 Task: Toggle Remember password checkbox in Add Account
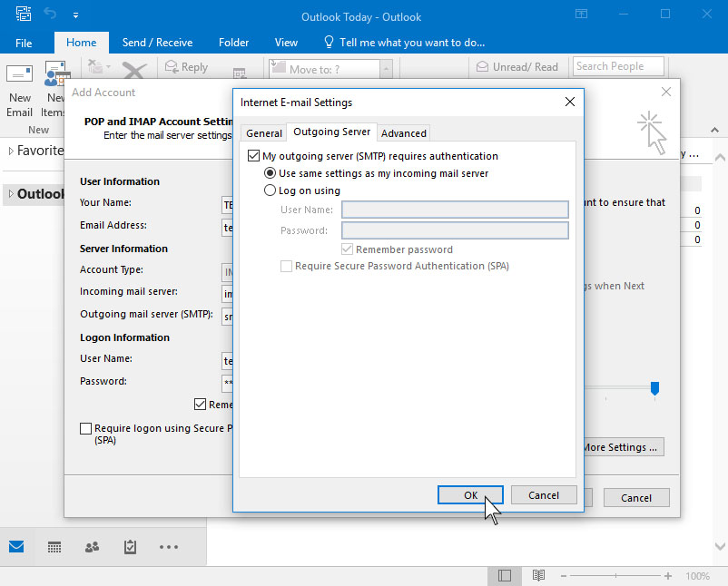pyautogui.click(x=200, y=404)
